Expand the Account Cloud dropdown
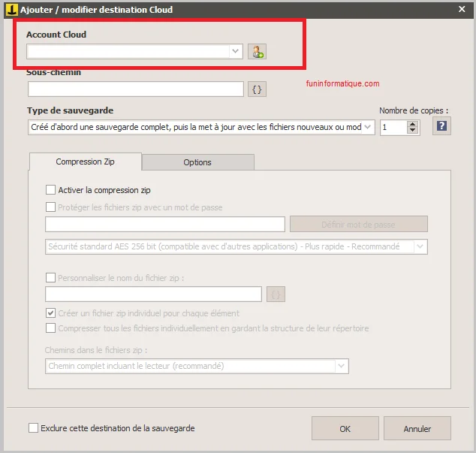The height and width of the screenshot is (453, 476). point(236,52)
